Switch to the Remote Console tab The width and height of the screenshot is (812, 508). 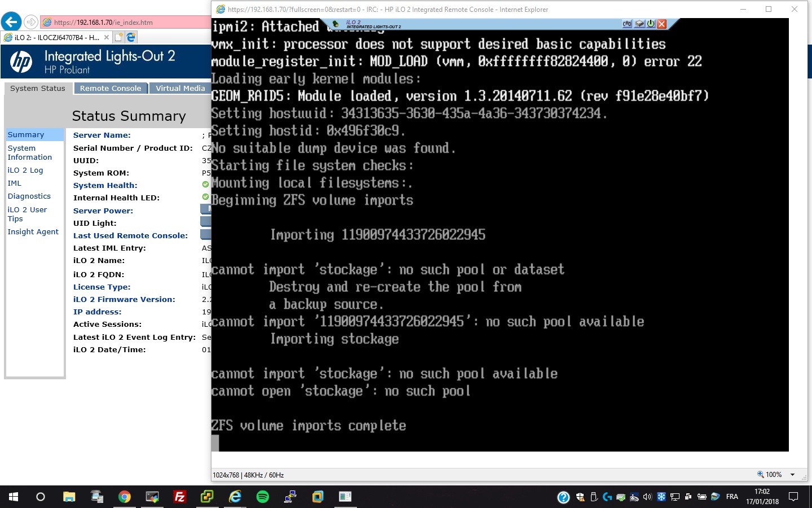click(111, 89)
